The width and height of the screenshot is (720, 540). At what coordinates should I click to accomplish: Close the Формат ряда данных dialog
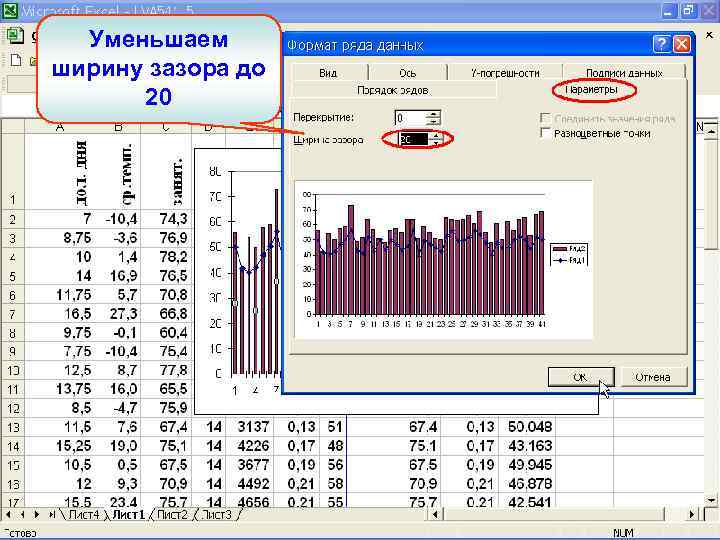click(682, 45)
